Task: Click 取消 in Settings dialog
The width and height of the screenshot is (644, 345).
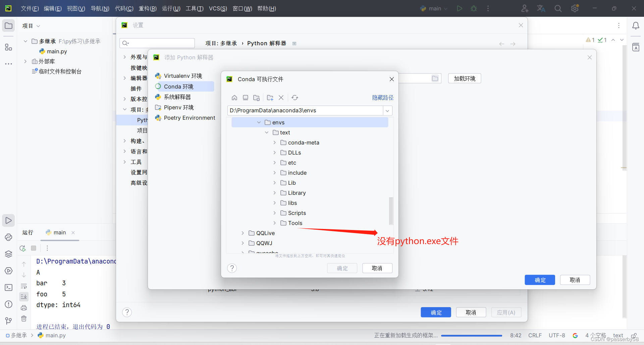Action: tap(471, 312)
